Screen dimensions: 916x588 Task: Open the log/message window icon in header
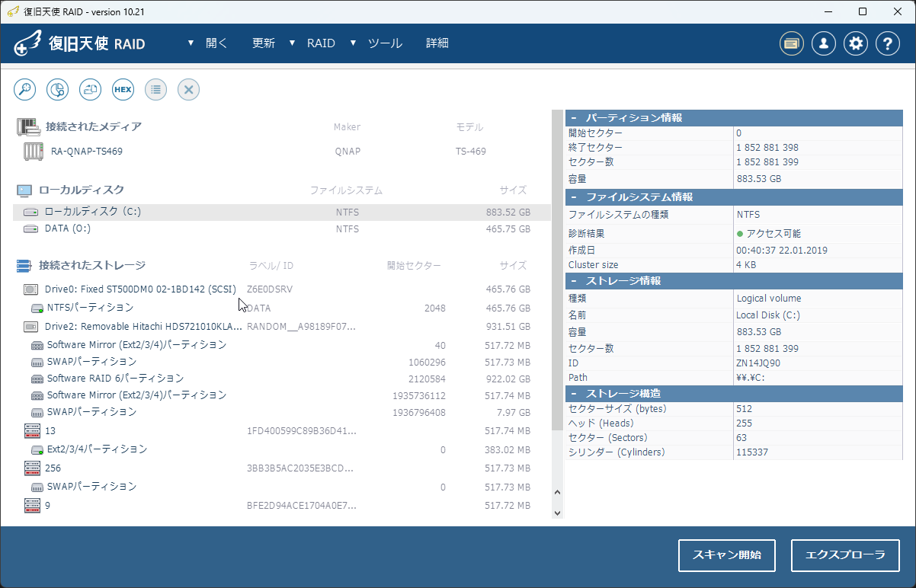coord(792,43)
